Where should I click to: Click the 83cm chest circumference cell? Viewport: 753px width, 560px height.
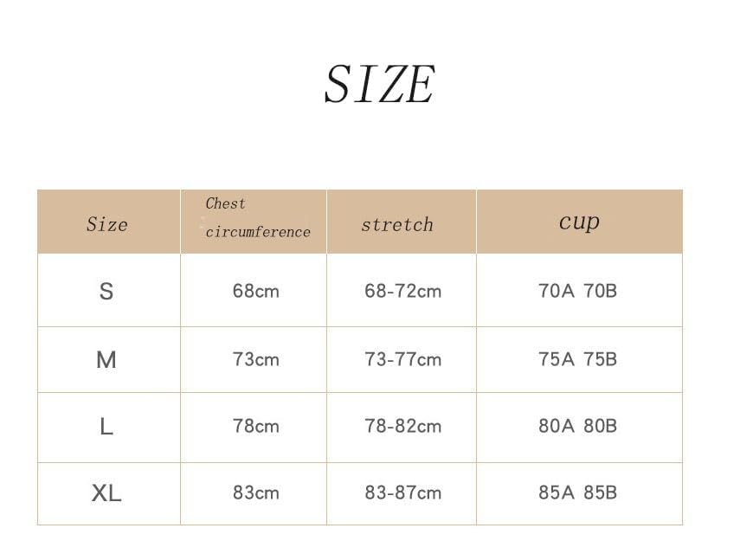pos(255,492)
